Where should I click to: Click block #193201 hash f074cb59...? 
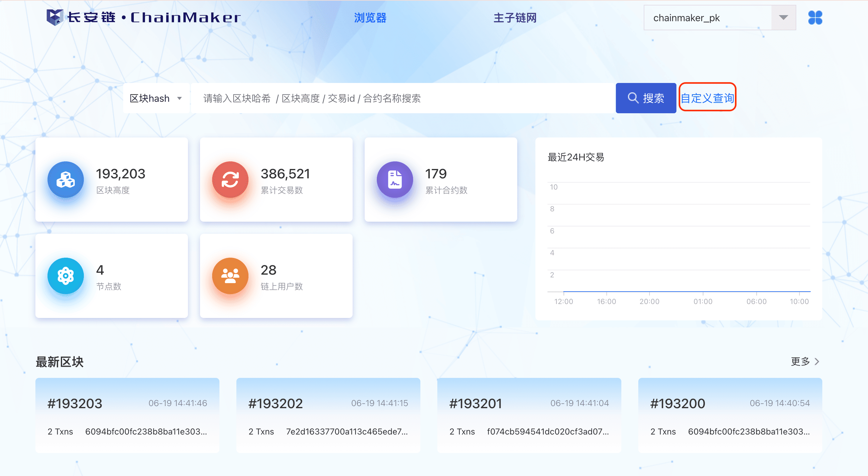(547, 431)
